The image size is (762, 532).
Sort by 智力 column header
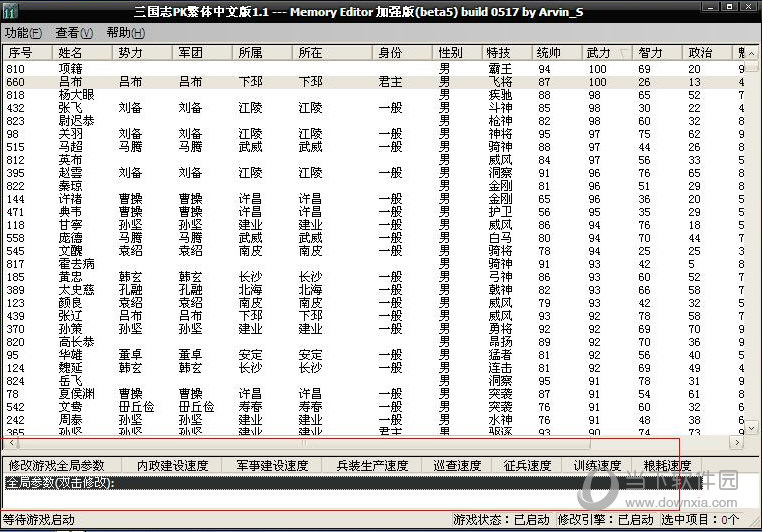pyautogui.click(x=658, y=52)
